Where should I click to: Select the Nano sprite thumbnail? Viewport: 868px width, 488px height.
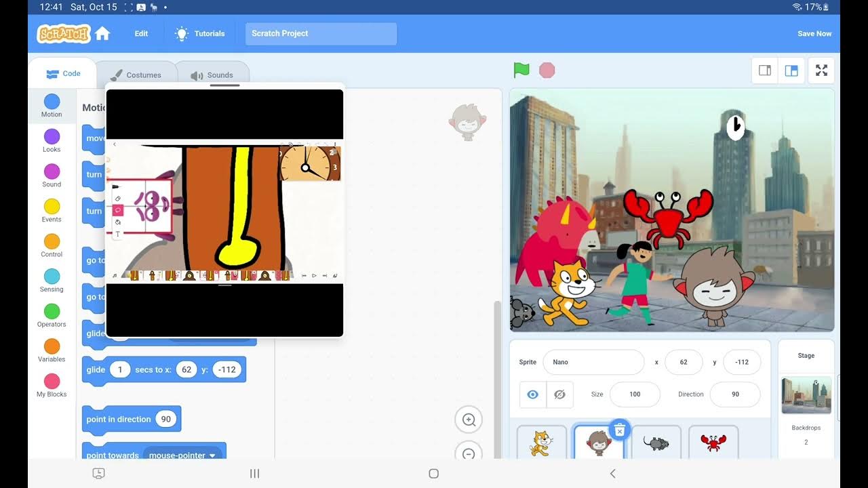pyautogui.click(x=599, y=443)
